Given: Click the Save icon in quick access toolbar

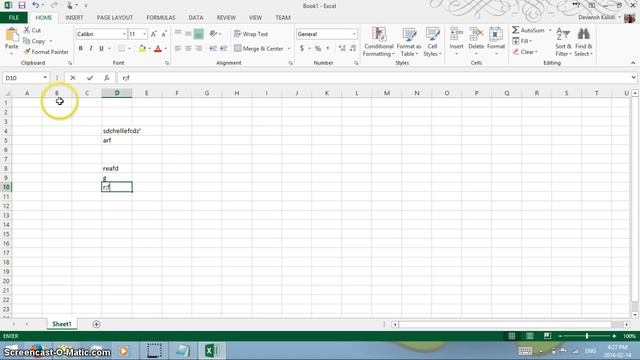Looking at the screenshot, I should pyautogui.click(x=22, y=5).
